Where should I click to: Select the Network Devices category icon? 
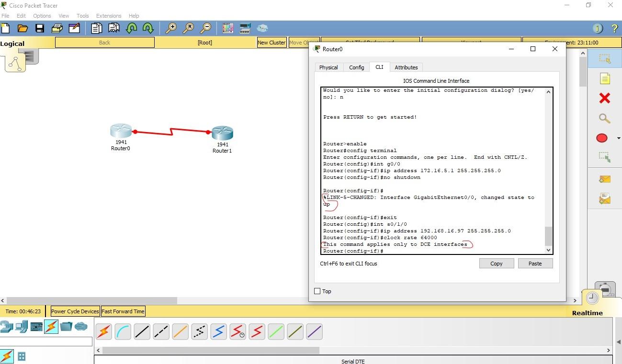6,327
